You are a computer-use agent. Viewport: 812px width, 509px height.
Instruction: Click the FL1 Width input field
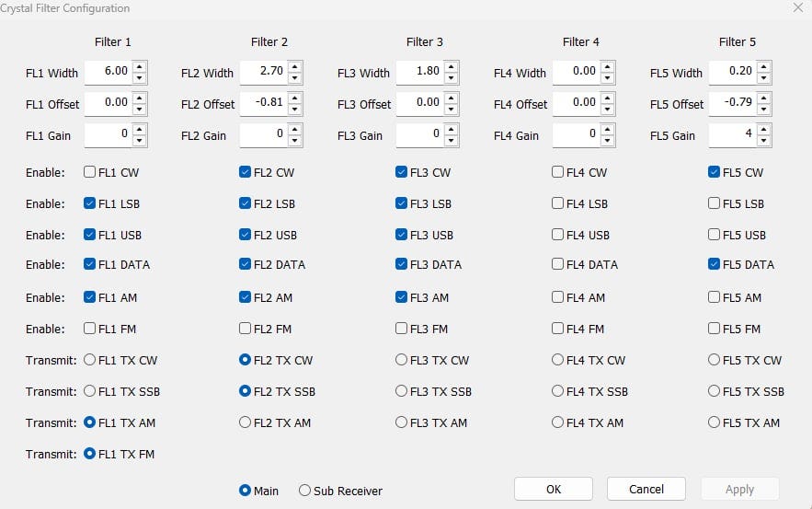[109, 72]
